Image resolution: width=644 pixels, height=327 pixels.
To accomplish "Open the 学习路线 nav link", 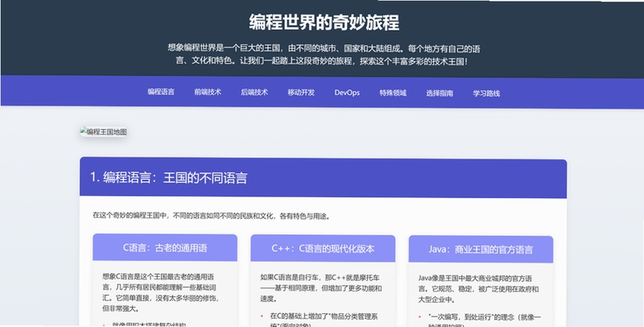I will click(486, 93).
